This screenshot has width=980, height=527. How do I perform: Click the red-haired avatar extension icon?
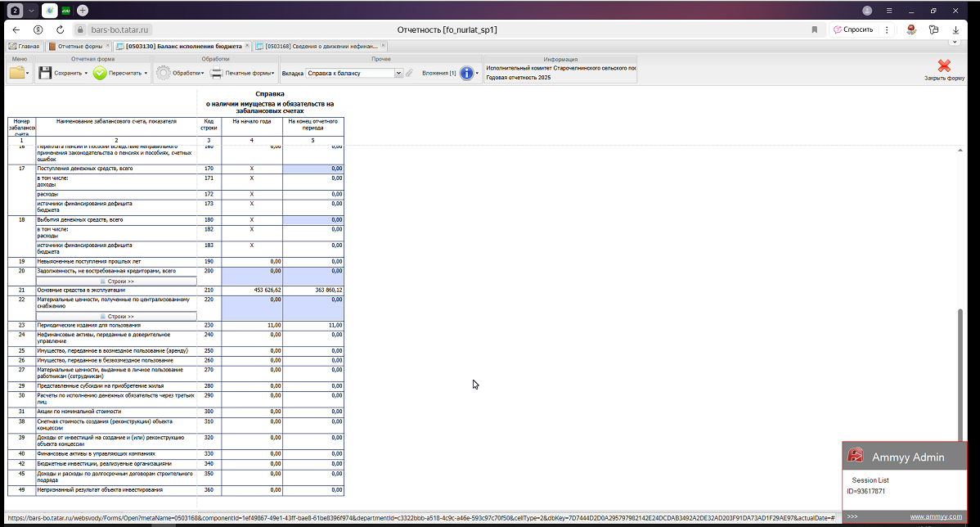pyautogui.click(x=911, y=29)
